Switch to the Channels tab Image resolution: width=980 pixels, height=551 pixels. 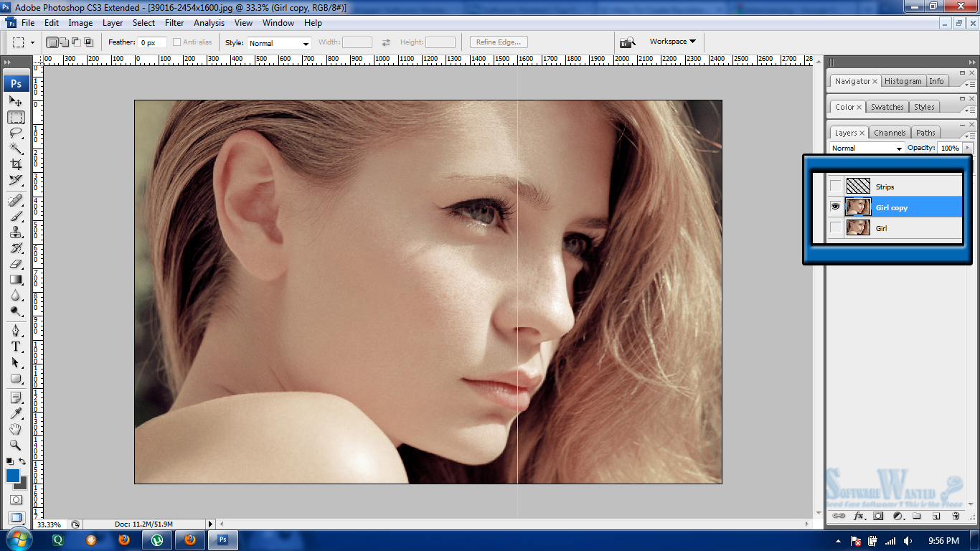(x=890, y=133)
